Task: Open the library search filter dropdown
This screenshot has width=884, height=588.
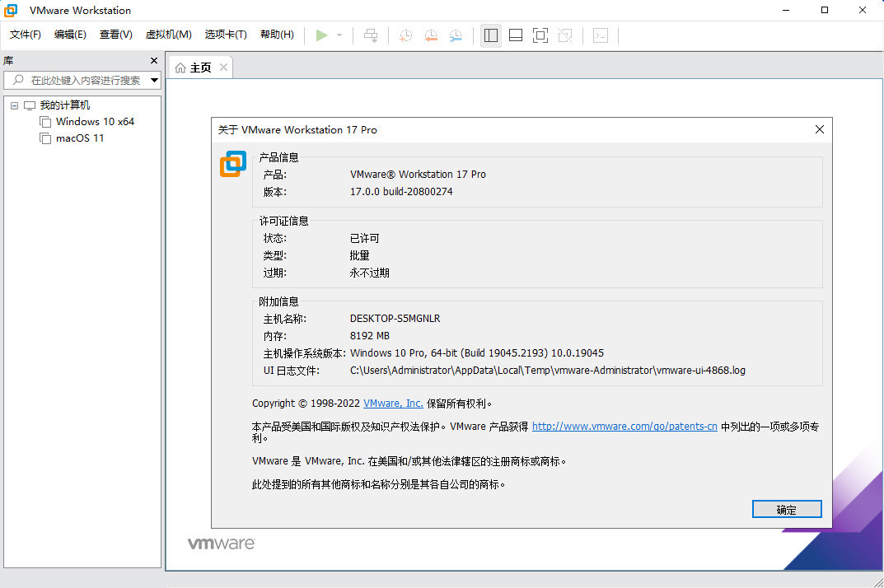Action: pos(153,80)
